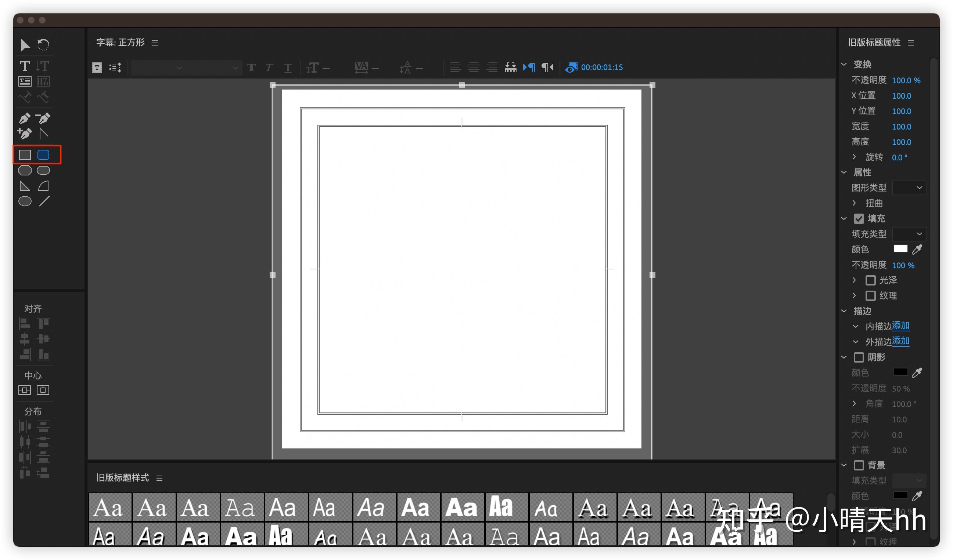Select the Line tool

click(x=44, y=201)
